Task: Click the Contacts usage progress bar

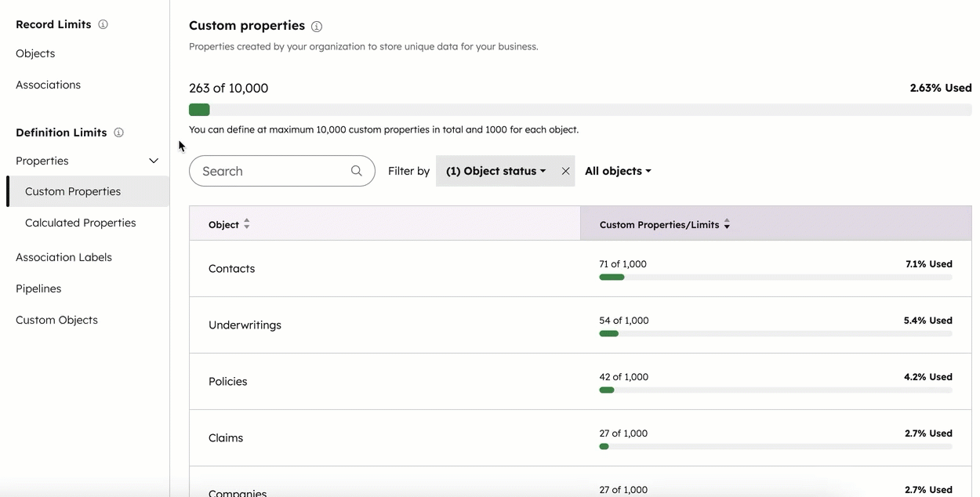Action: point(776,277)
